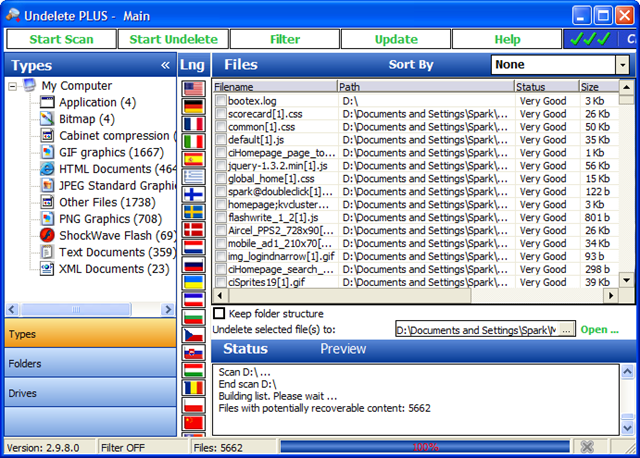Click the Help button
This screenshot has width=640, height=458.
[507, 39]
